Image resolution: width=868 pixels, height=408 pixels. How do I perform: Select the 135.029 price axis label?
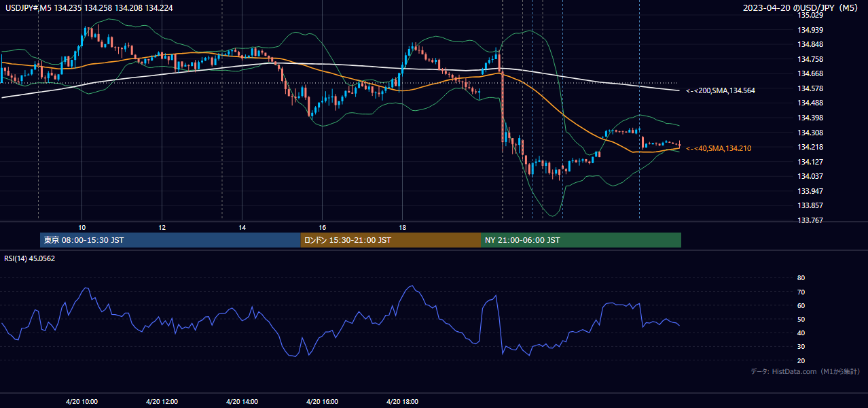click(x=810, y=15)
